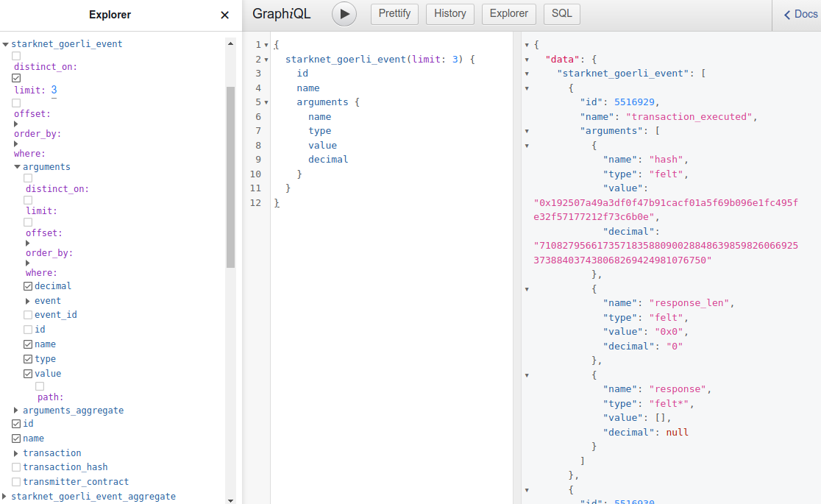Check arguments offset checkbox

pyautogui.click(x=28, y=222)
